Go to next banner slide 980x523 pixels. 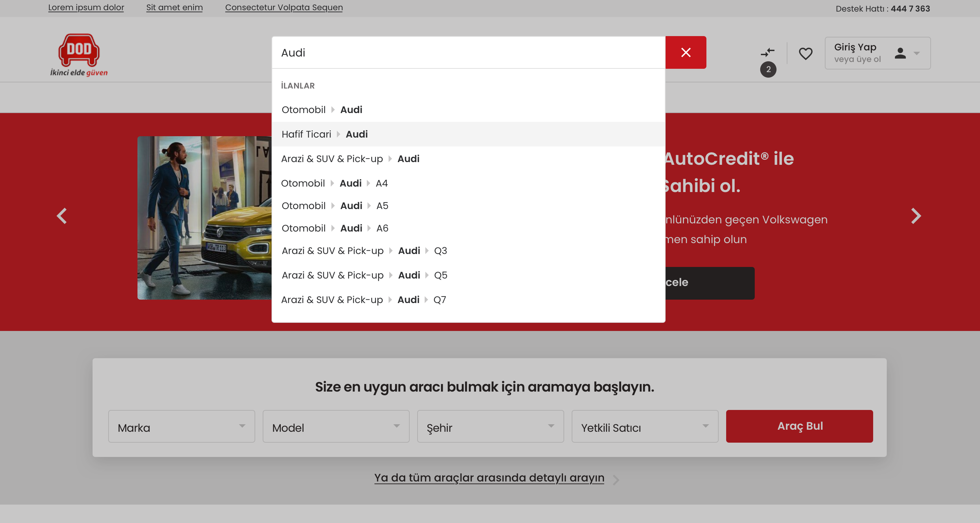916,216
